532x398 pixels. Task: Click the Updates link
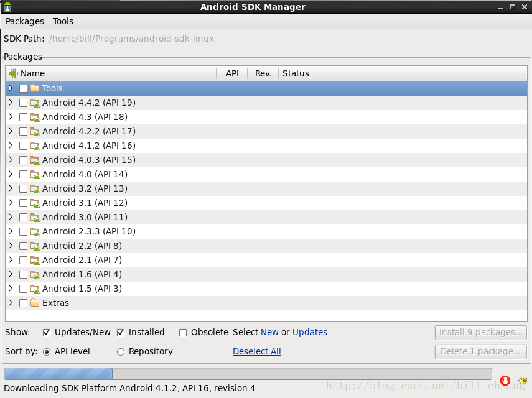pyautogui.click(x=310, y=332)
